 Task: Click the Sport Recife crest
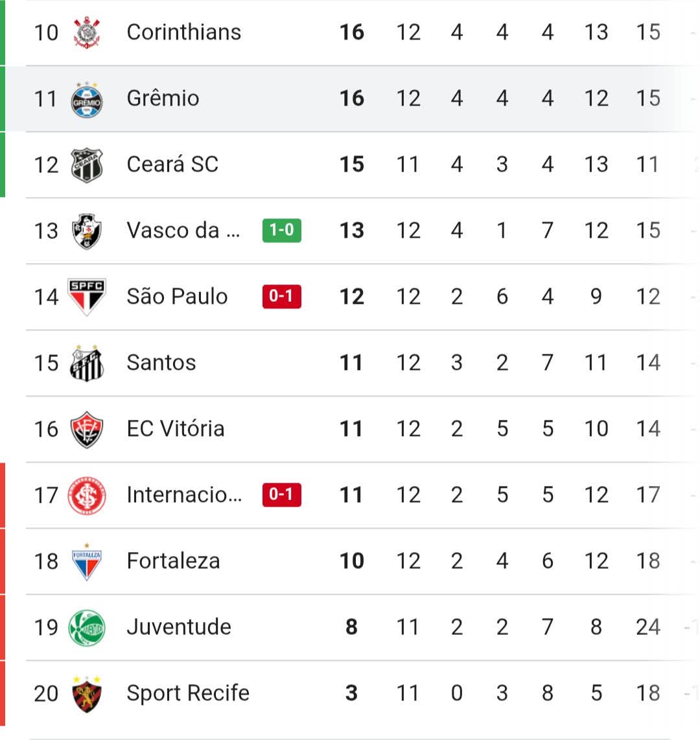(87, 694)
